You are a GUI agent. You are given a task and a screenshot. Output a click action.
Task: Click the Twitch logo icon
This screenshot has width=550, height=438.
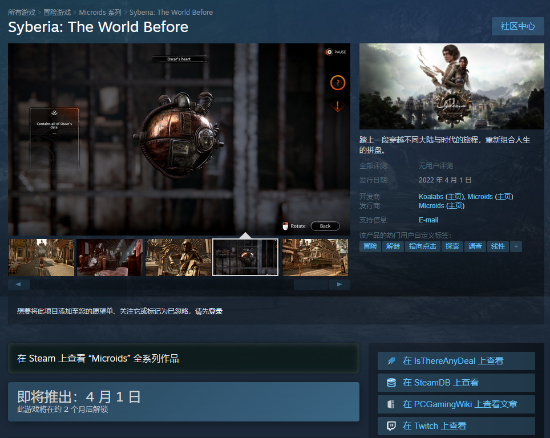(x=391, y=426)
